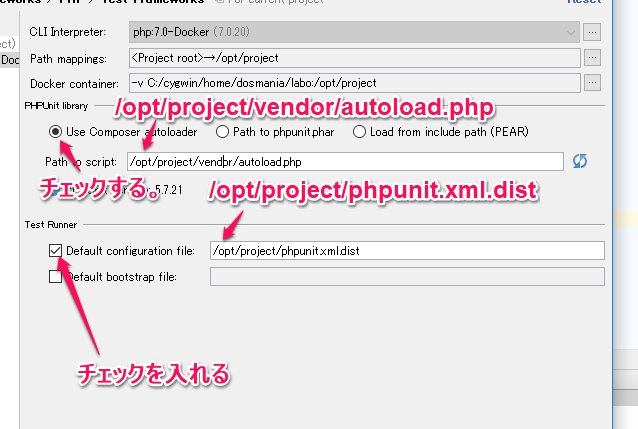Image resolution: width=638 pixels, height=429 pixels.
Task: Select the highlighted Doc... item in left list
Action: coord(8,60)
